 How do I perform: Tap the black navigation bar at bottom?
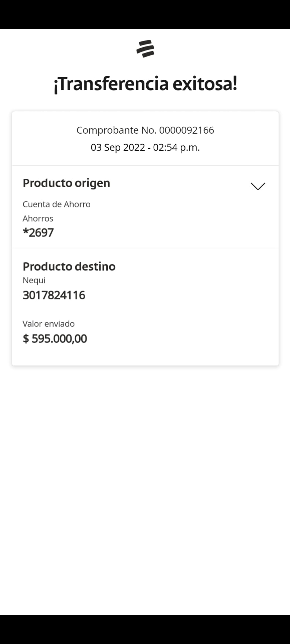pyautogui.click(x=145, y=629)
